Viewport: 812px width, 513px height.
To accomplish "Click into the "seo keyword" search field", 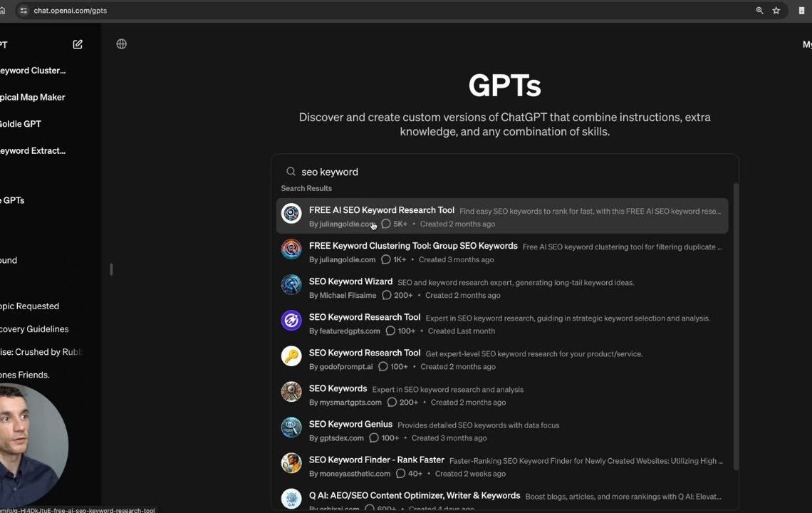I will [x=505, y=172].
